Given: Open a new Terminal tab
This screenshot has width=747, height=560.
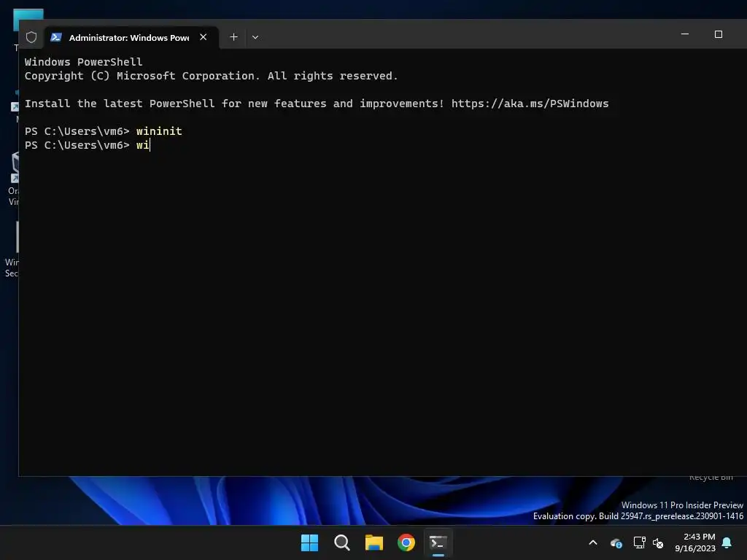Looking at the screenshot, I should click(234, 37).
